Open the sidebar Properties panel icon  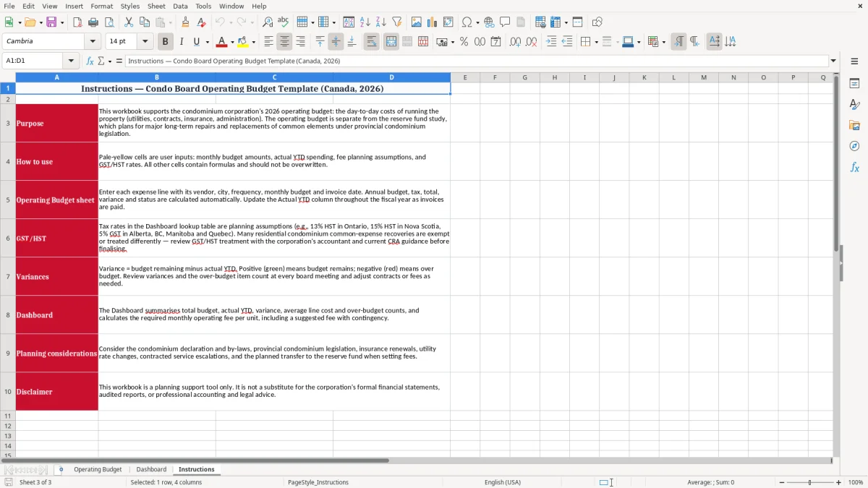click(854, 84)
